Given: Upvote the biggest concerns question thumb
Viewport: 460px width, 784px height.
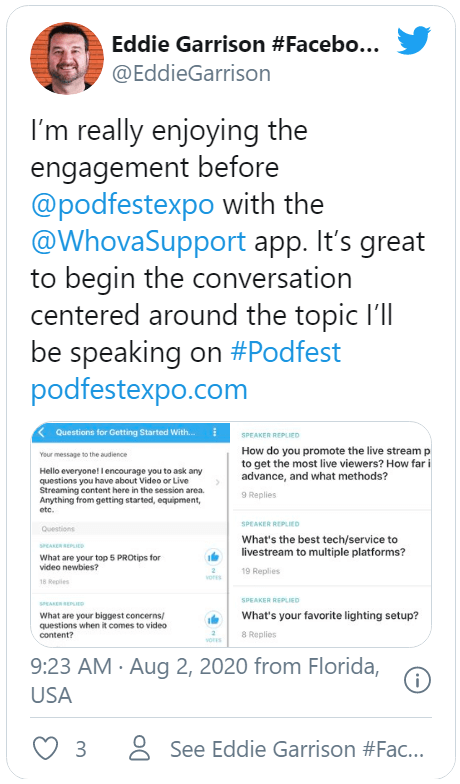Looking at the screenshot, I should (214, 620).
